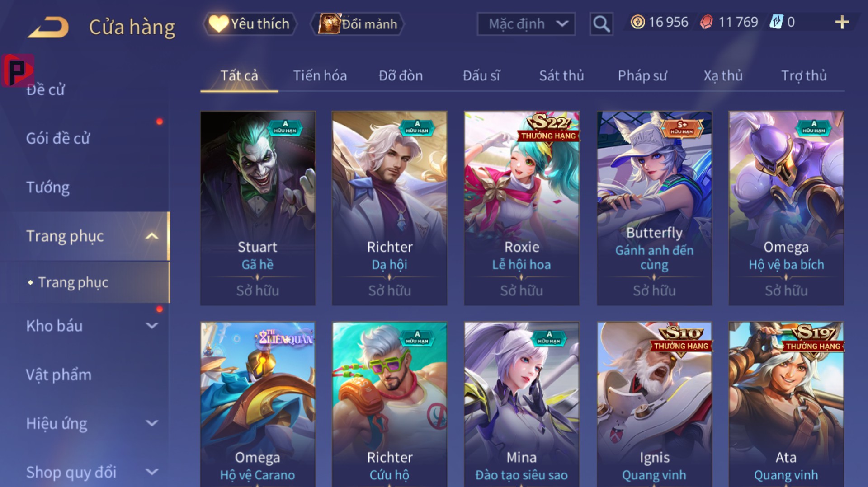This screenshot has width=868, height=487.
Task: Switch to the Pháp sư tab
Action: pyautogui.click(x=642, y=75)
